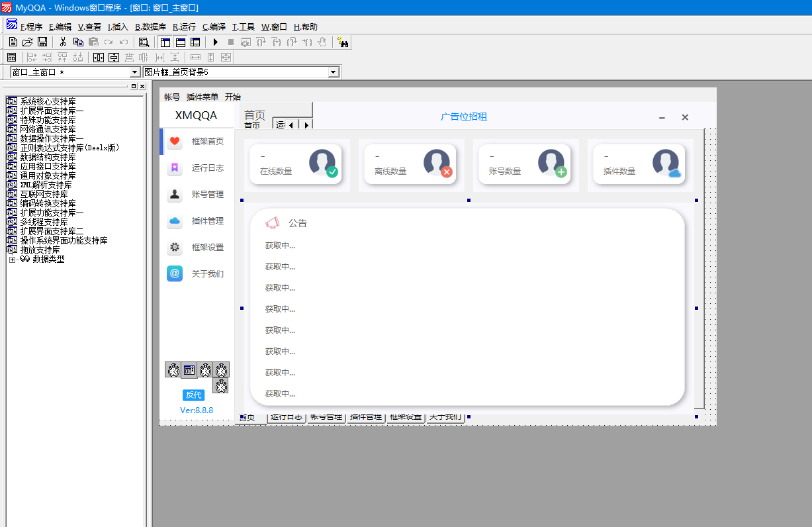Expand the 数据类型 tree node

tap(12, 260)
